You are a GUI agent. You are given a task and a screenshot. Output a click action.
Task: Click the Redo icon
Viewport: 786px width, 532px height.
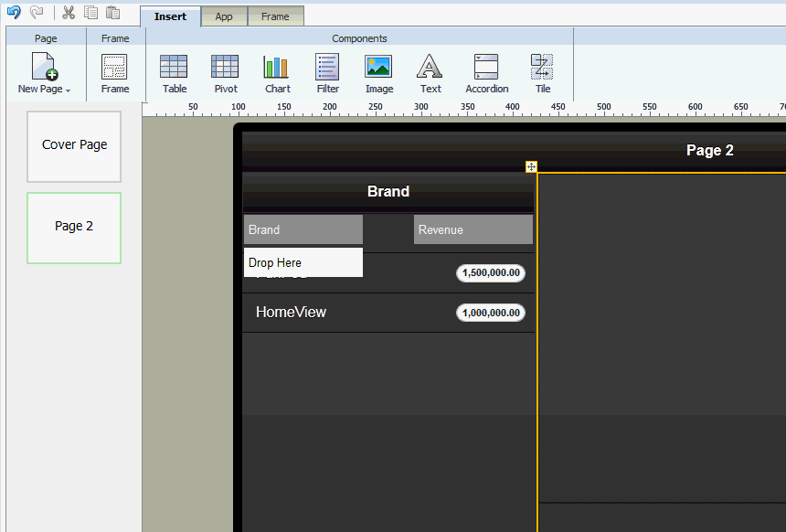click(37, 12)
